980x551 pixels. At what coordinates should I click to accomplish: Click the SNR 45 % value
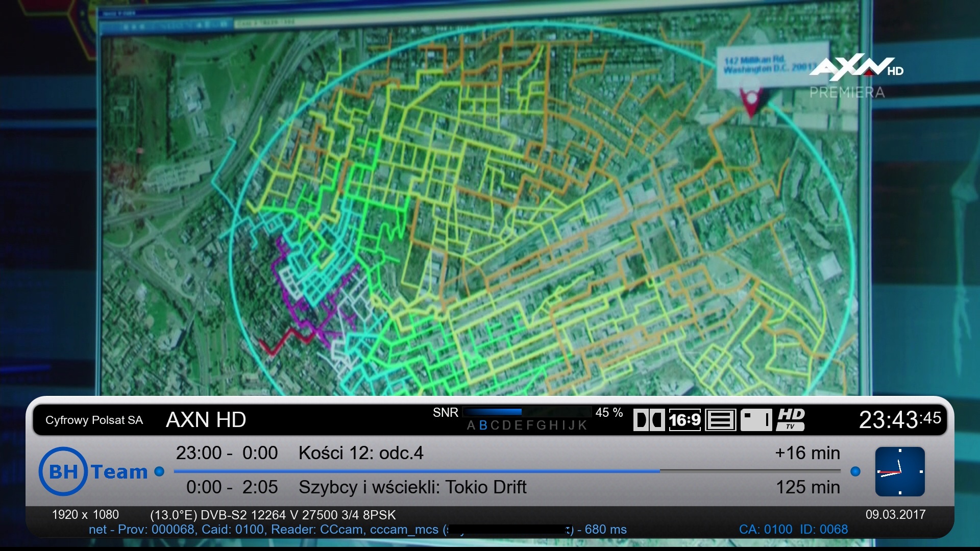pos(609,412)
